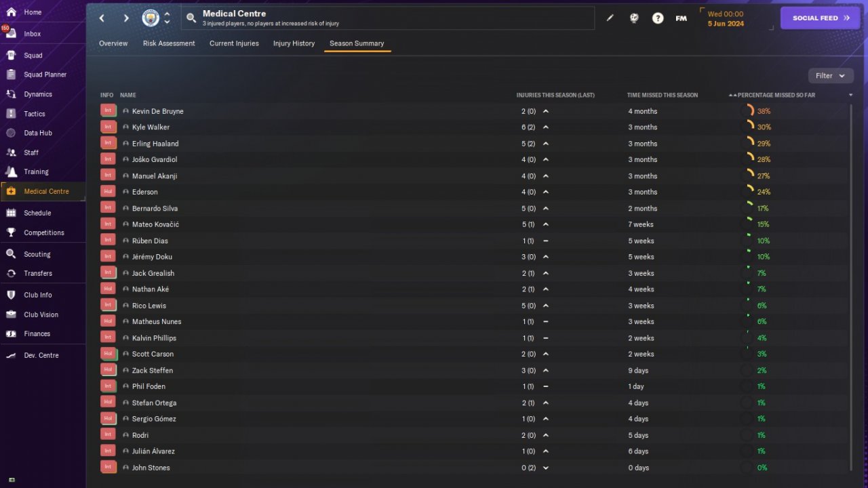Select the Season Summary tab
The image size is (868, 488).
coord(357,43)
